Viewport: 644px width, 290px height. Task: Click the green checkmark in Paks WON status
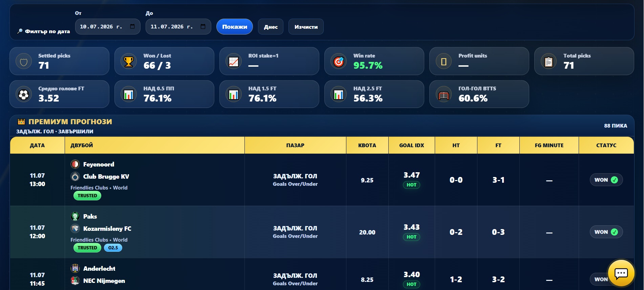[614, 232]
